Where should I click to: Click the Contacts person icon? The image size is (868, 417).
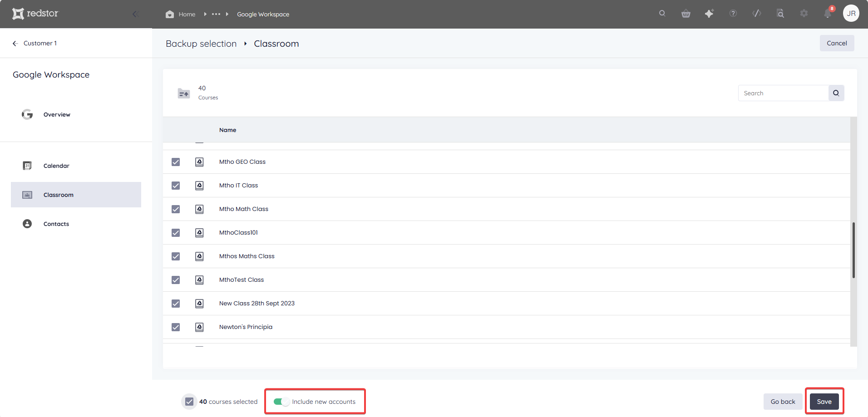pyautogui.click(x=27, y=224)
